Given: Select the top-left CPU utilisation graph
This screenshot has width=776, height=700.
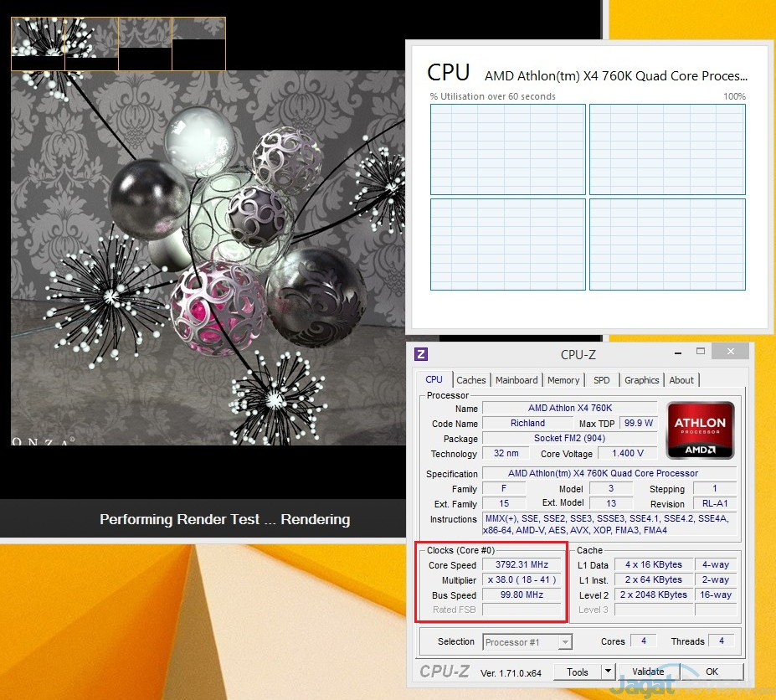Looking at the screenshot, I should click(508, 148).
